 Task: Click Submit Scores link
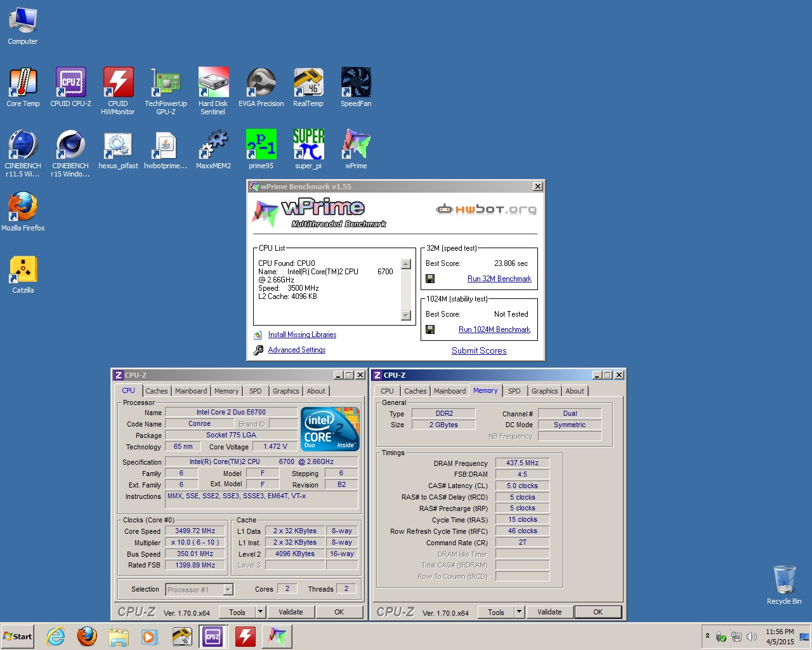[479, 350]
